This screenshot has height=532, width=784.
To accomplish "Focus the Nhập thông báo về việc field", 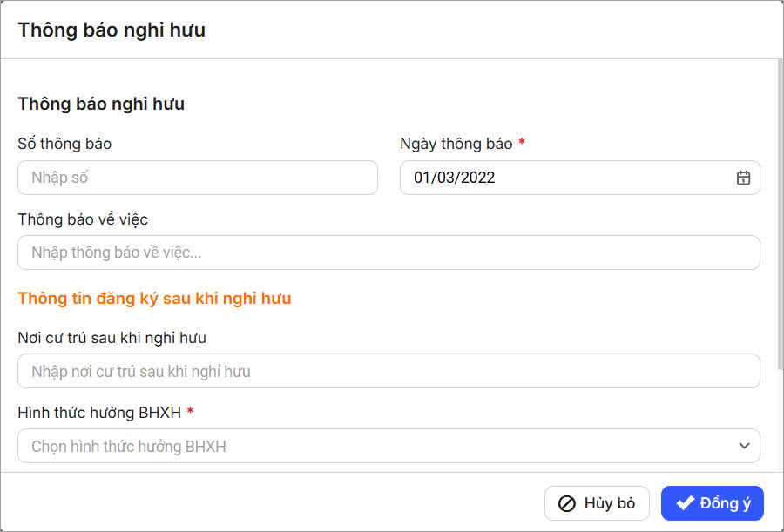I will click(388, 253).
